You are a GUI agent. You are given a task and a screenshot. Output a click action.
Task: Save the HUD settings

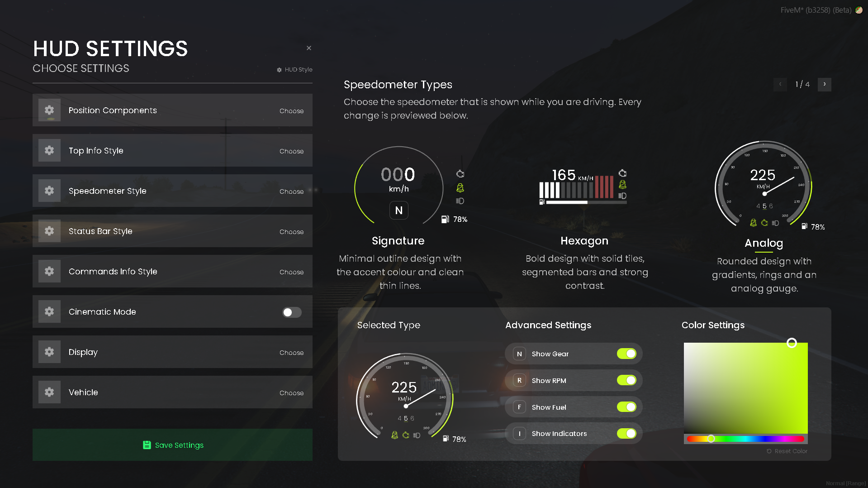point(172,445)
